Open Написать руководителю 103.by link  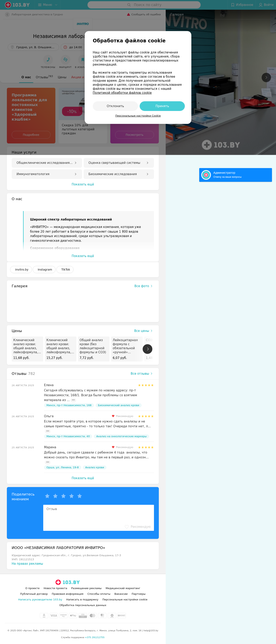click(x=40, y=599)
